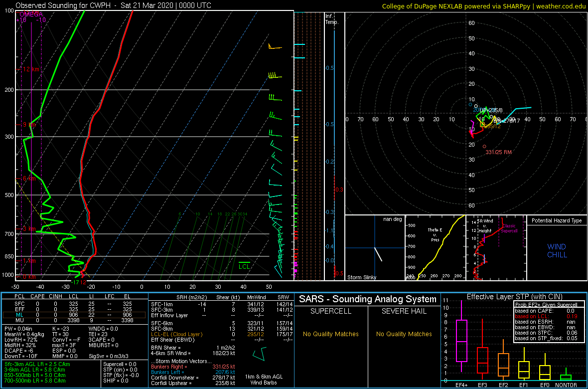This screenshot has height=389, width=588.
Task: Click the LowRH = 72% value
Action: (x=20, y=340)
